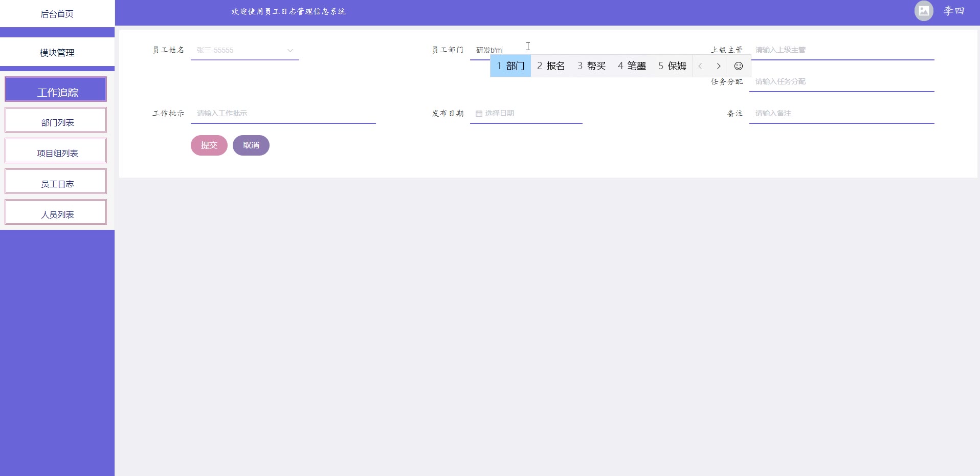Click the user avatar image icon
The width and height of the screenshot is (980, 476).
point(924,11)
